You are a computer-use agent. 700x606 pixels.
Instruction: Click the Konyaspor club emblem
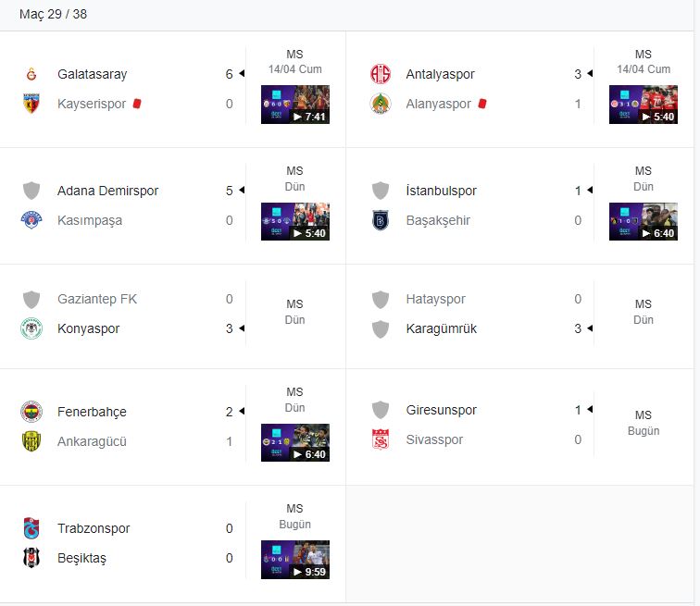pos(31,328)
